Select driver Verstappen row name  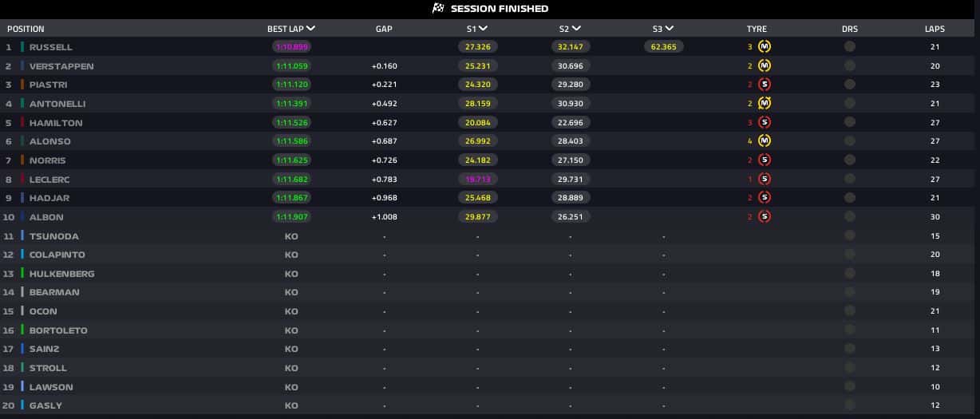click(61, 66)
